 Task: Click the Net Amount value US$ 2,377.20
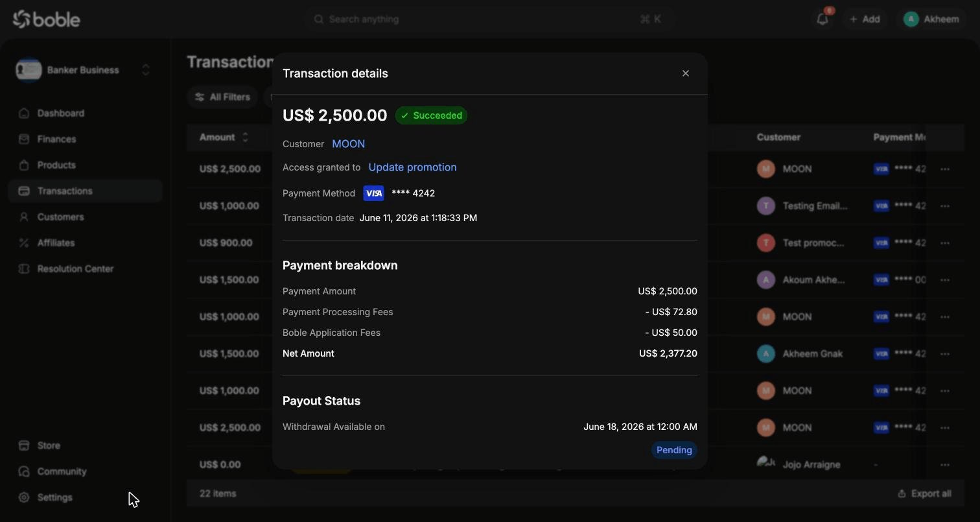pyautogui.click(x=668, y=353)
